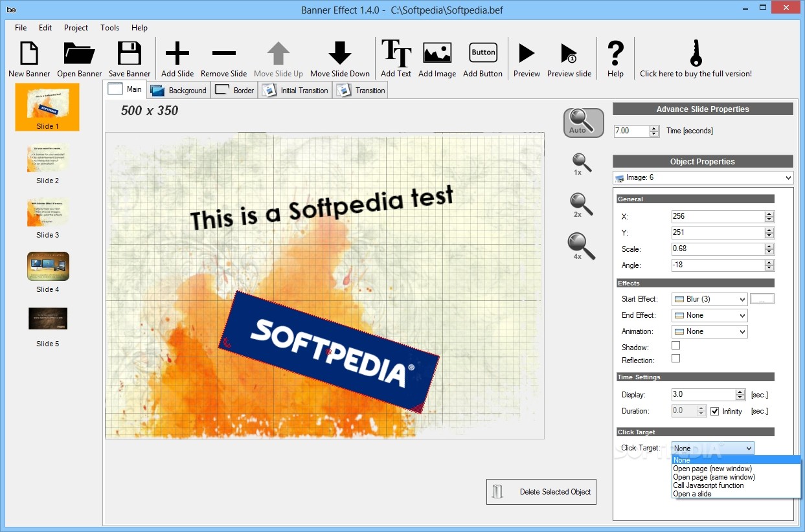Open Start Effect settings ellipsis button
This screenshot has height=532, width=805.
[762, 299]
